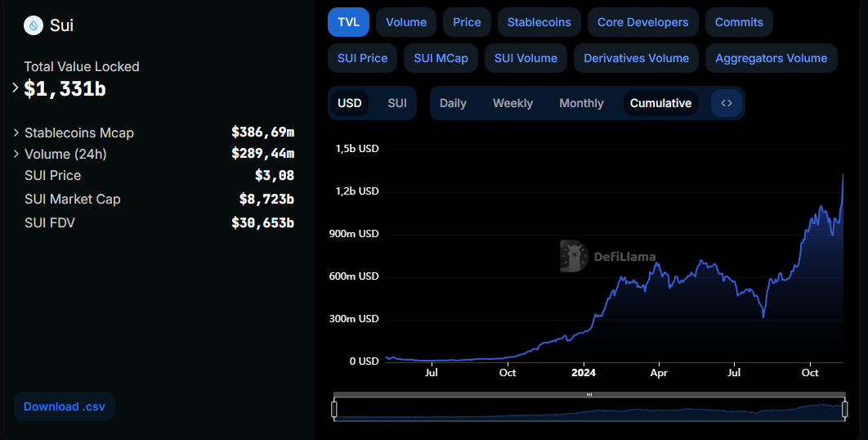Click the SUI Market Cap label
This screenshot has height=440, width=868.
pos(73,199)
